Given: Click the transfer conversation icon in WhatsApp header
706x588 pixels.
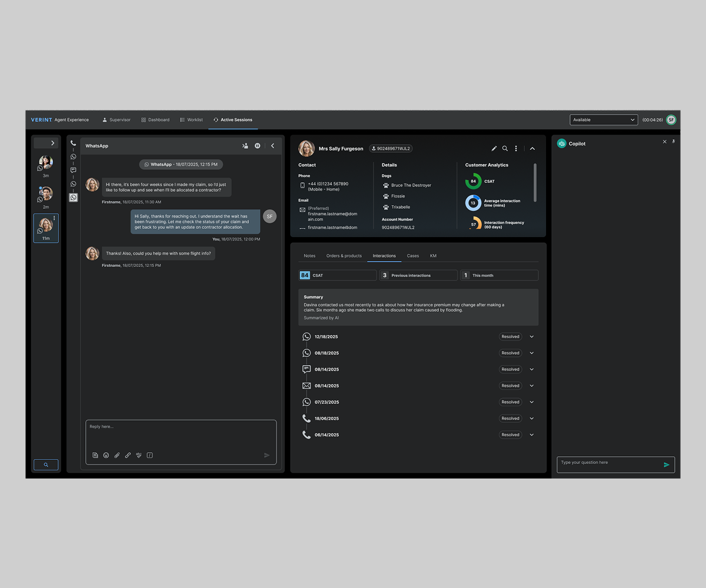Looking at the screenshot, I should pos(245,146).
